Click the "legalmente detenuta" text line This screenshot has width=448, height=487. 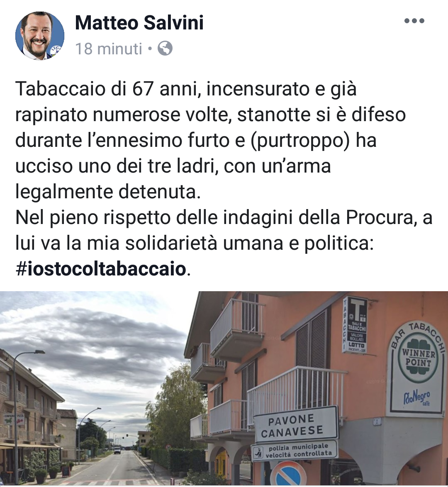pos(108,192)
